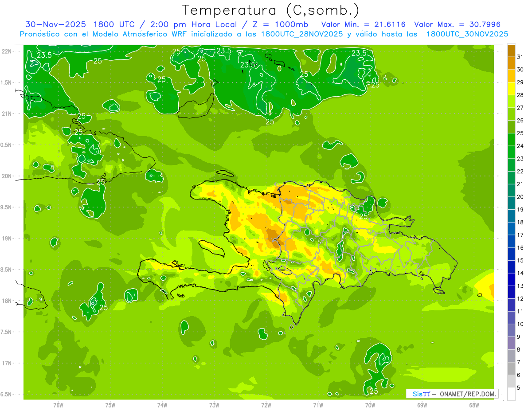Viewport: 532px width, 411px height.
Task: Click the "25" contour label inside northeastern Dominican Republic
Action: (364, 216)
